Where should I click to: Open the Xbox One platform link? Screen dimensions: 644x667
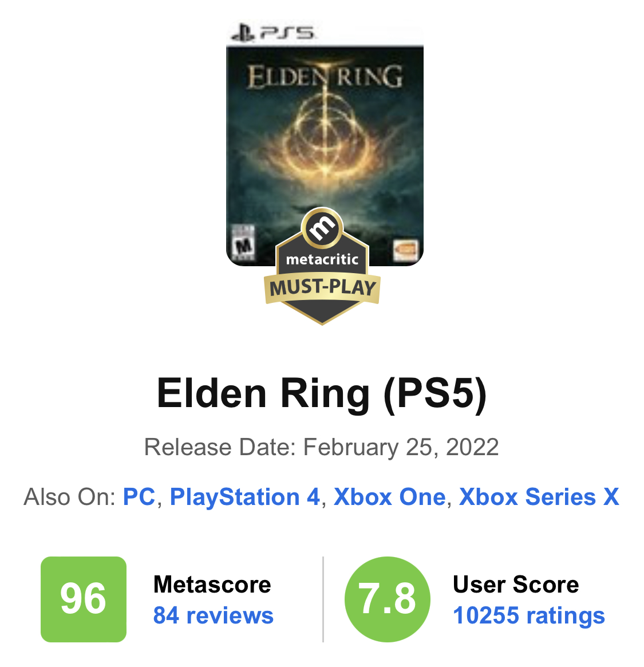coord(389,496)
